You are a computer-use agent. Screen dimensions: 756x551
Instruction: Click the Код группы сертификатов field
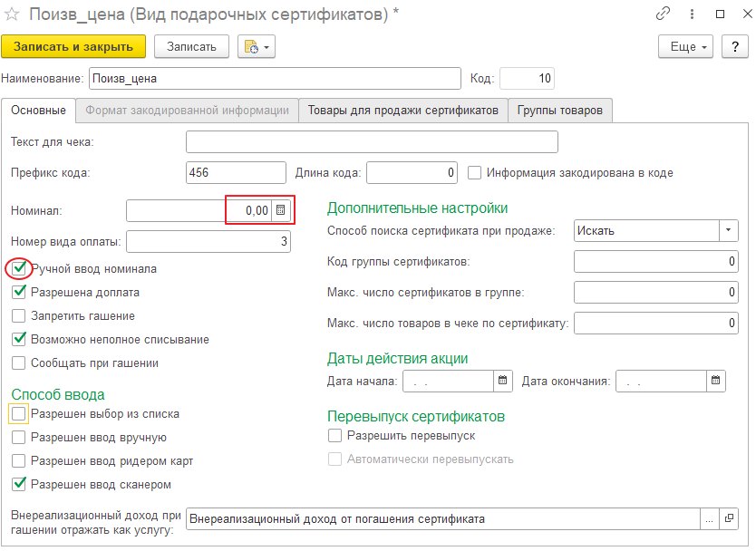tap(655, 262)
